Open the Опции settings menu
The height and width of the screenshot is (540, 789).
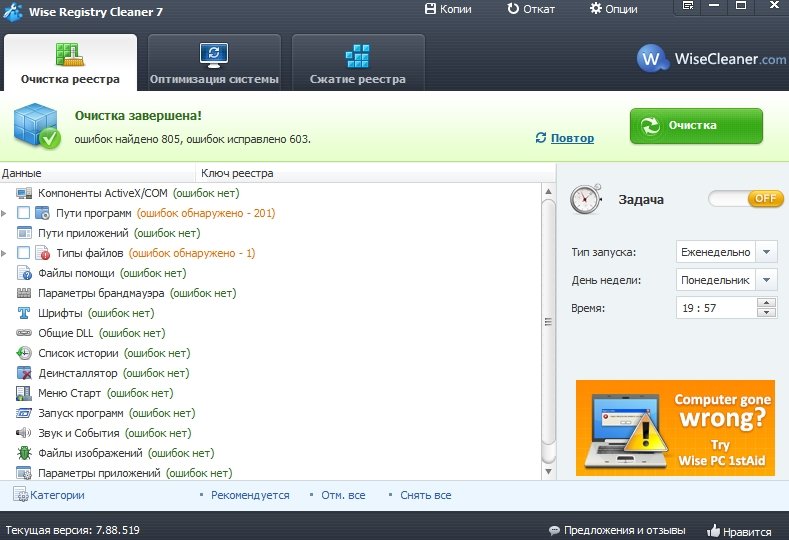point(614,9)
